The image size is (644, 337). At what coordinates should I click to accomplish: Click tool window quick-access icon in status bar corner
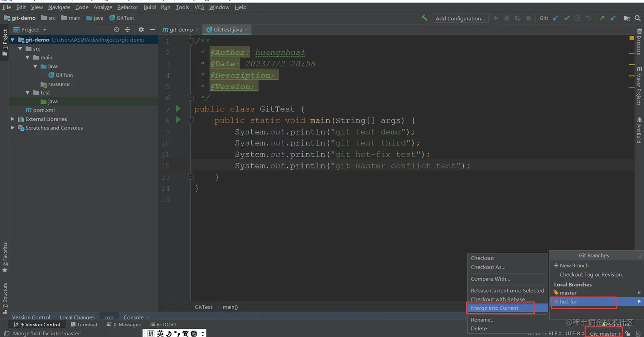(x=6, y=334)
